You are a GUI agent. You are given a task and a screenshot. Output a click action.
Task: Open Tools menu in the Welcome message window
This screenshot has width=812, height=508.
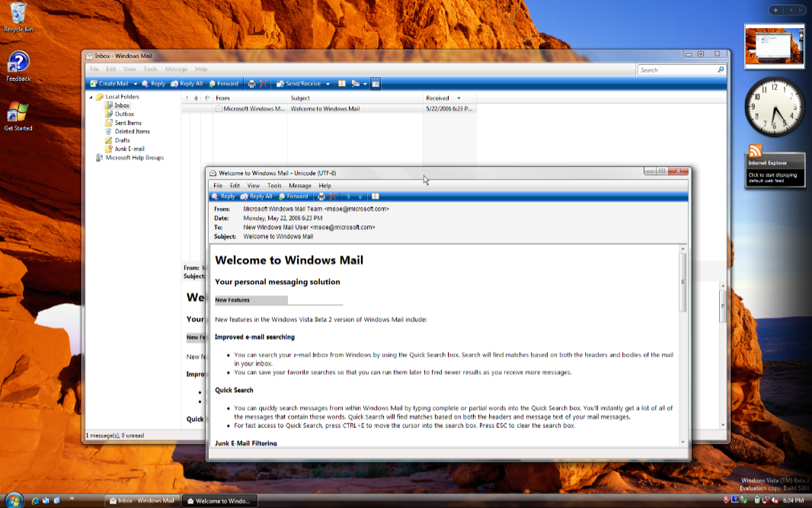(x=274, y=185)
